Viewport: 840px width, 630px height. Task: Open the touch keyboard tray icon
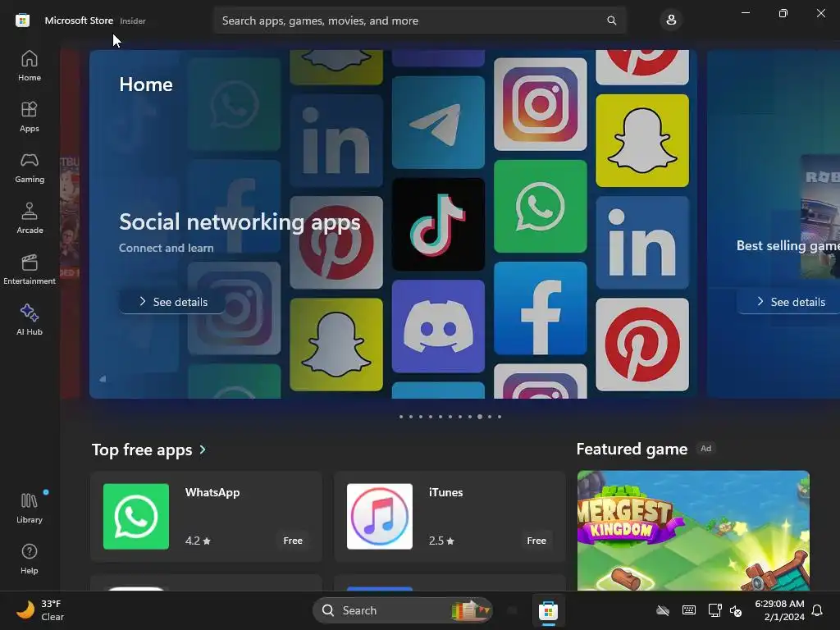[x=689, y=610]
